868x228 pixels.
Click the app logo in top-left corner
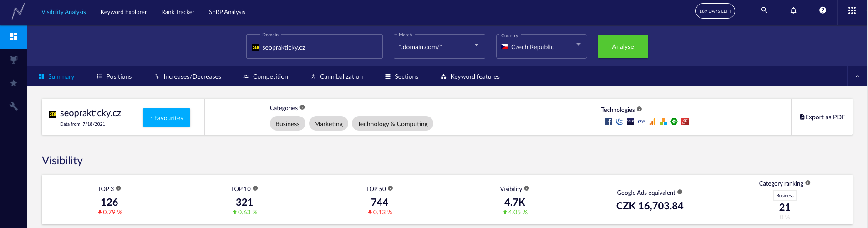(18, 11)
